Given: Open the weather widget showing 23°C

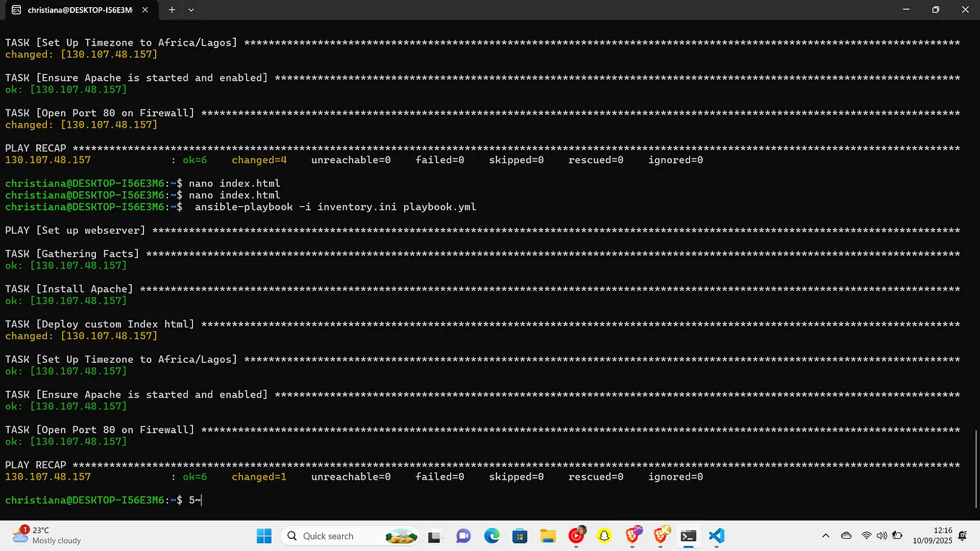Looking at the screenshot, I should tap(43, 536).
